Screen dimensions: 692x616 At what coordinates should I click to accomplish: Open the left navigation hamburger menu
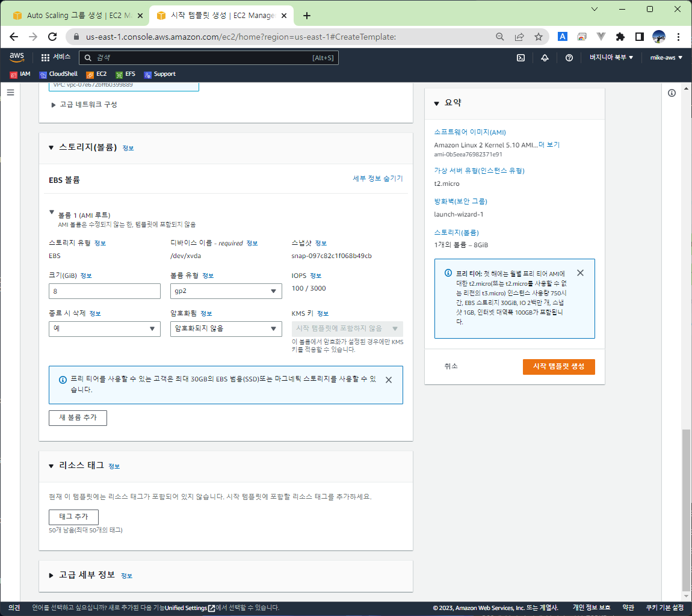(x=11, y=92)
